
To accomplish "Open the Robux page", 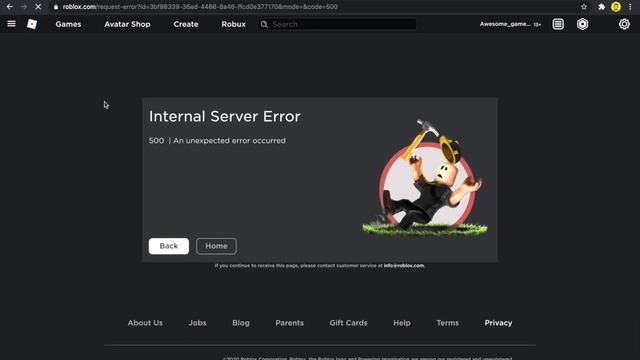I will [233, 24].
